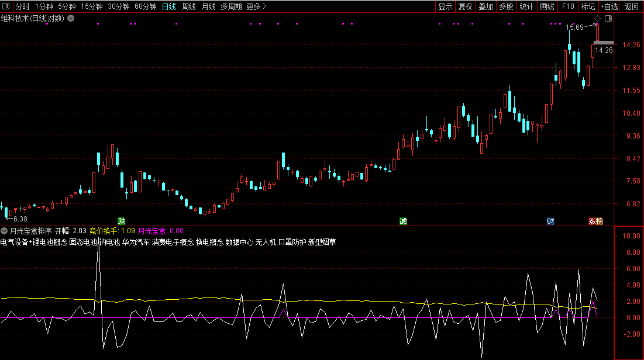Click the 12.83 price axis label
The image size is (644, 360).
coord(631,67)
